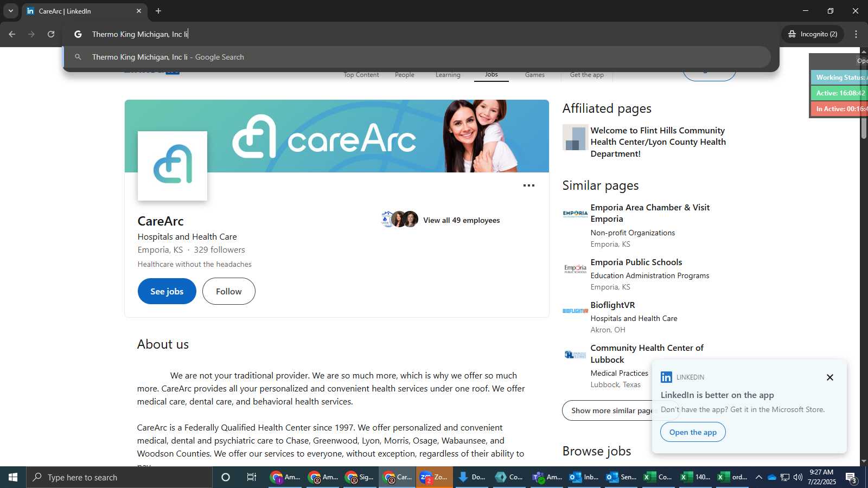Open Emporia Area Chamber & Visit Emporia page
The image size is (868, 488).
pos(650,213)
